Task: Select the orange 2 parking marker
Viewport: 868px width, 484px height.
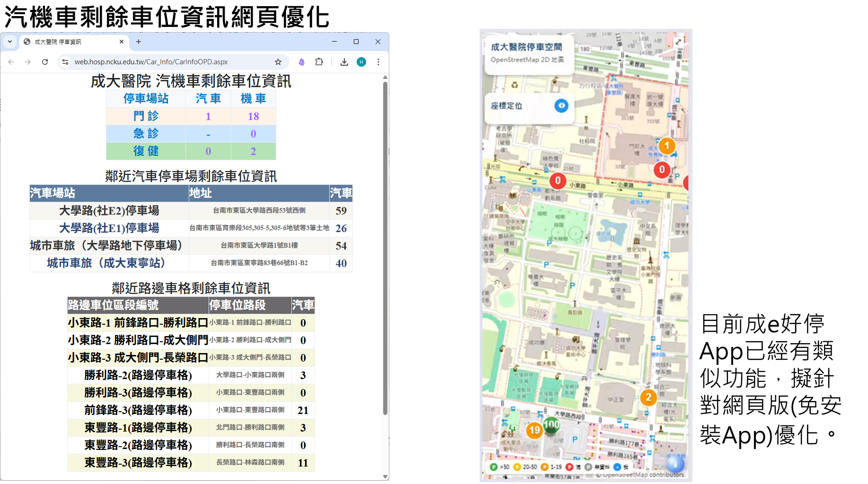Action: coord(649,398)
